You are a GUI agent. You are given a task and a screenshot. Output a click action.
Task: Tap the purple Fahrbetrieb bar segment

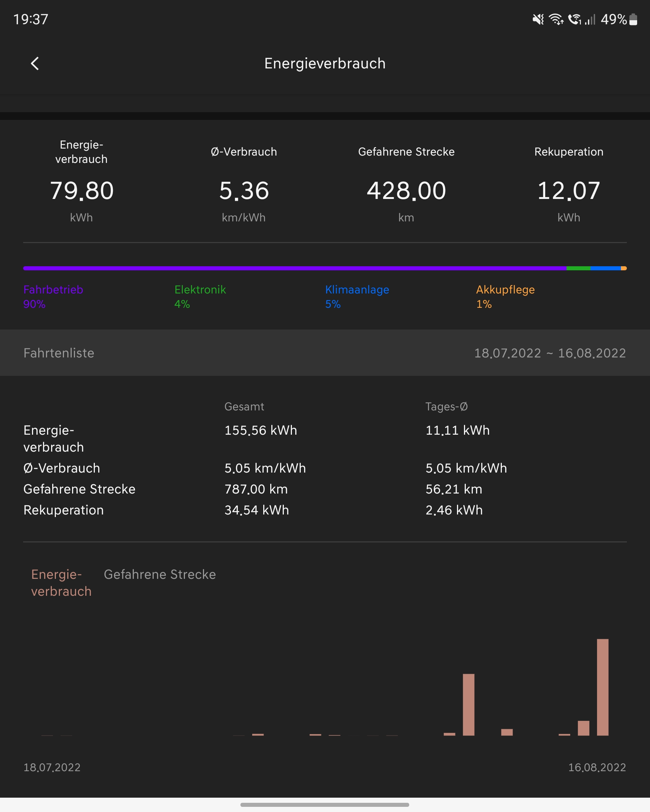(294, 268)
